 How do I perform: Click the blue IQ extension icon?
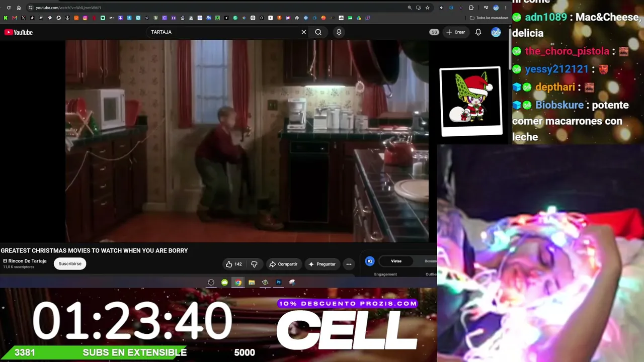tap(370, 261)
